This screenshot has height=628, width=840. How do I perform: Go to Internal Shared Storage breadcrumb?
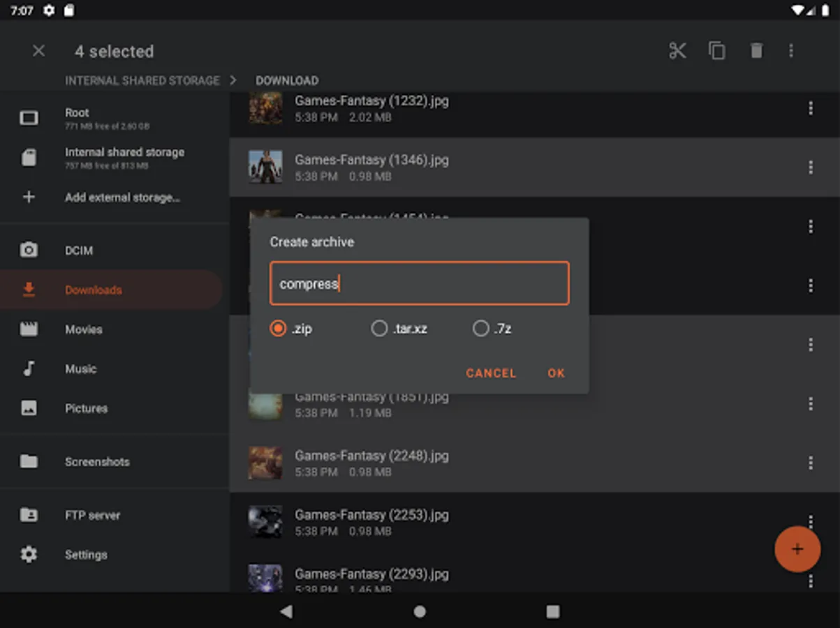[x=142, y=81]
